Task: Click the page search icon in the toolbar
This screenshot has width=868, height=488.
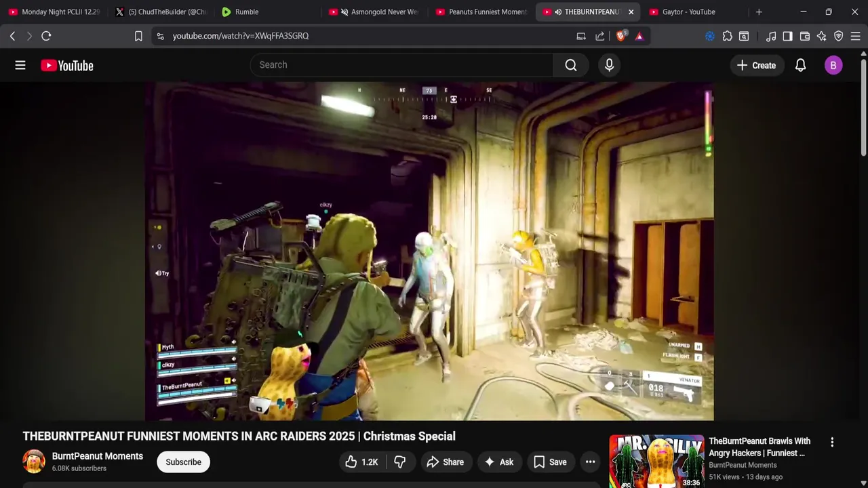Action: [x=744, y=36]
